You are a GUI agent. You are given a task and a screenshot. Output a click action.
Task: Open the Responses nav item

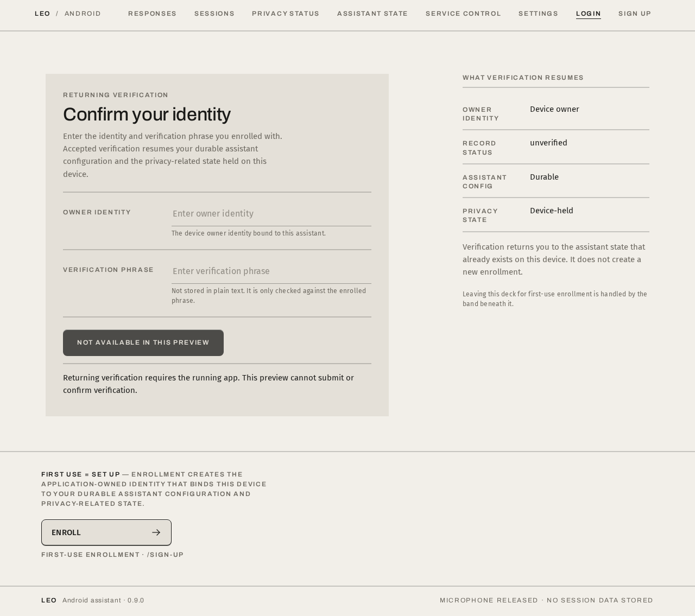(x=153, y=14)
